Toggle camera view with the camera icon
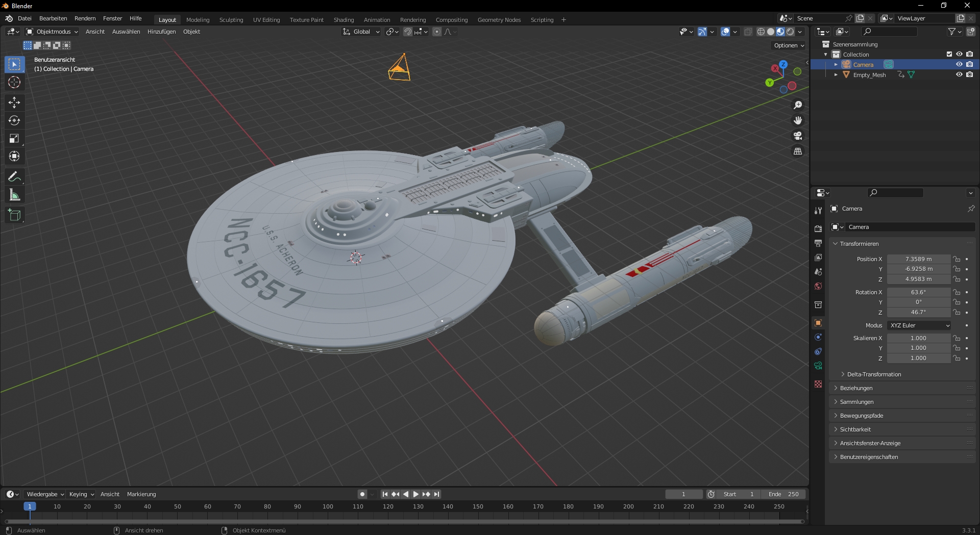 798,136
